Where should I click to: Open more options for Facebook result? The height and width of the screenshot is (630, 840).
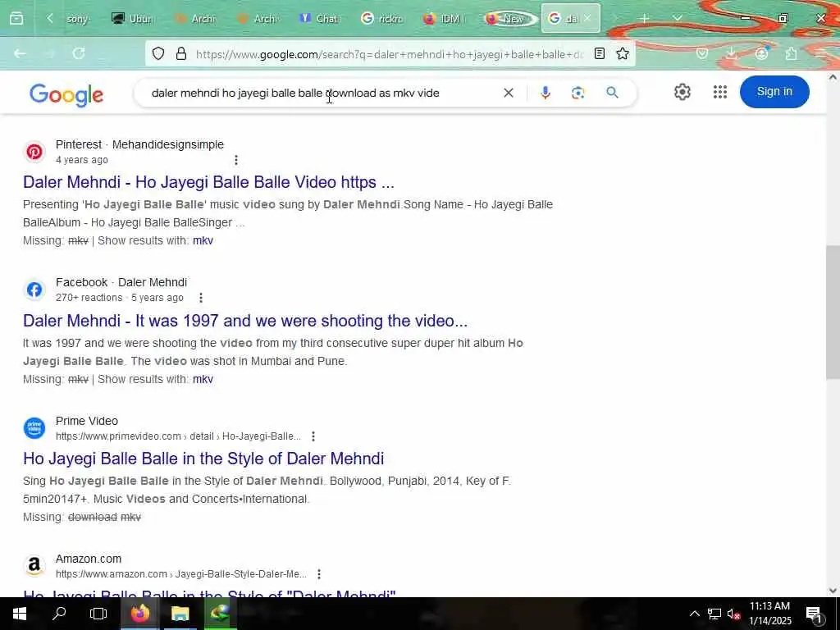point(201,298)
